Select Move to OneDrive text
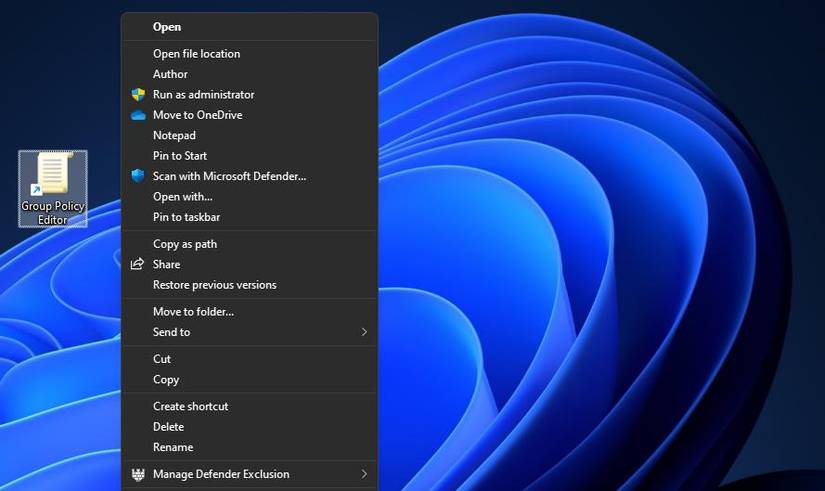Image resolution: width=825 pixels, height=491 pixels. coord(197,115)
